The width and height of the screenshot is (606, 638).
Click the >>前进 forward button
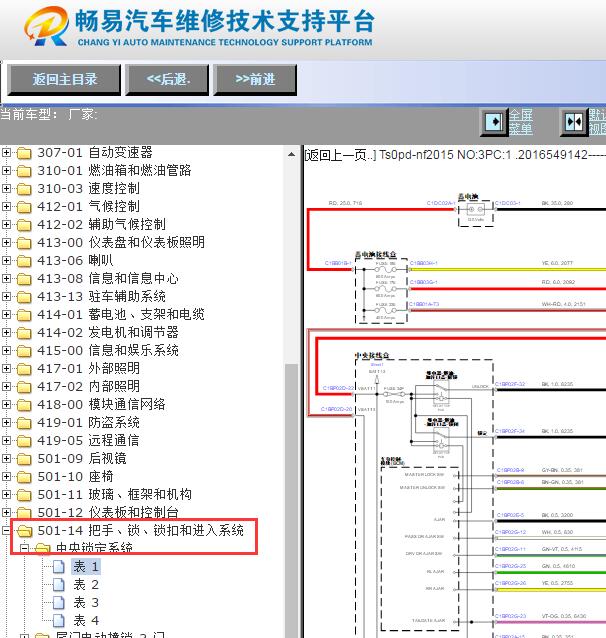tap(255, 80)
